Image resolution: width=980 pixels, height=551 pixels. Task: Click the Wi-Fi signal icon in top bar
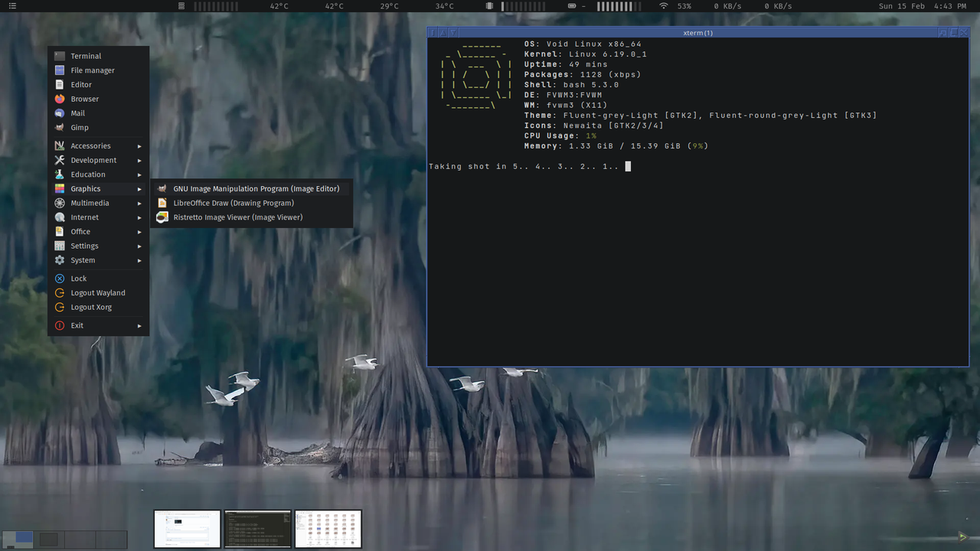663,6
